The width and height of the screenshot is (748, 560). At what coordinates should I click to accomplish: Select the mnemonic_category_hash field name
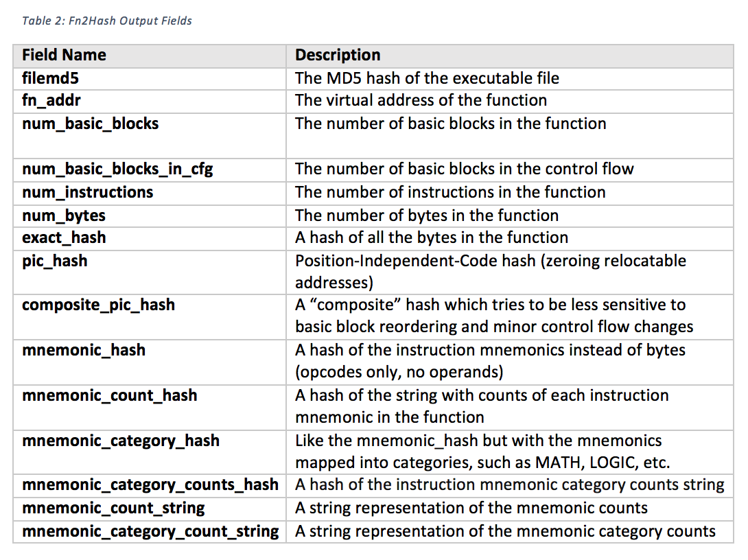click(x=121, y=441)
